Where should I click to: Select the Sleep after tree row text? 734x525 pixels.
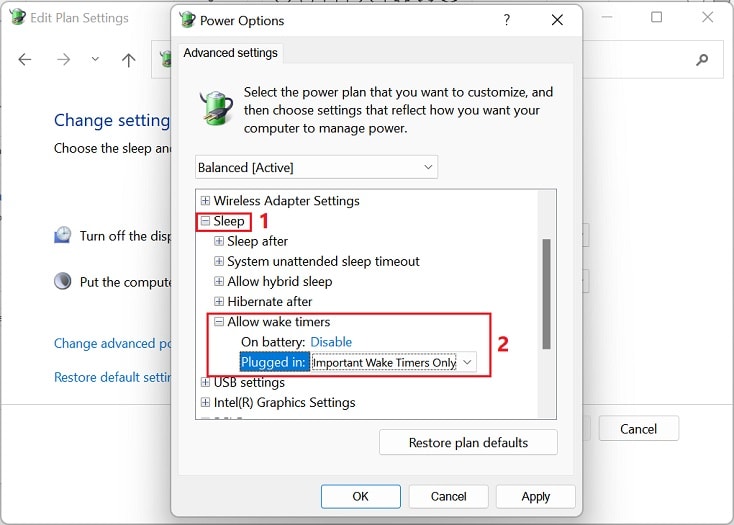pyautogui.click(x=257, y=241)
